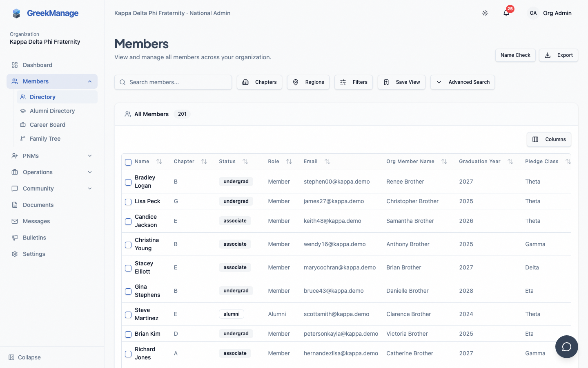Sort by Status column arrows icon
Image resolution: width=588 pixels, height=368 pixels.
click(245, 162)
